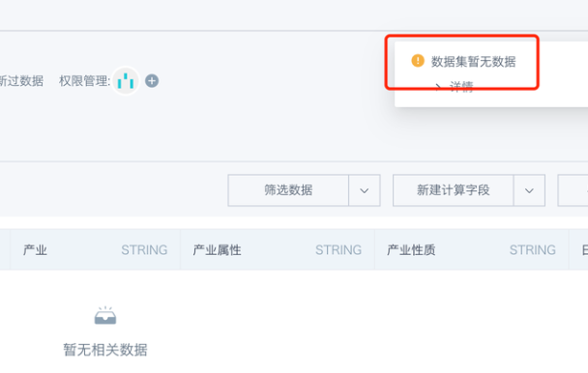Click the permission user avatar icon
Screen dimensions: 588x373
[x=126, y=80]
